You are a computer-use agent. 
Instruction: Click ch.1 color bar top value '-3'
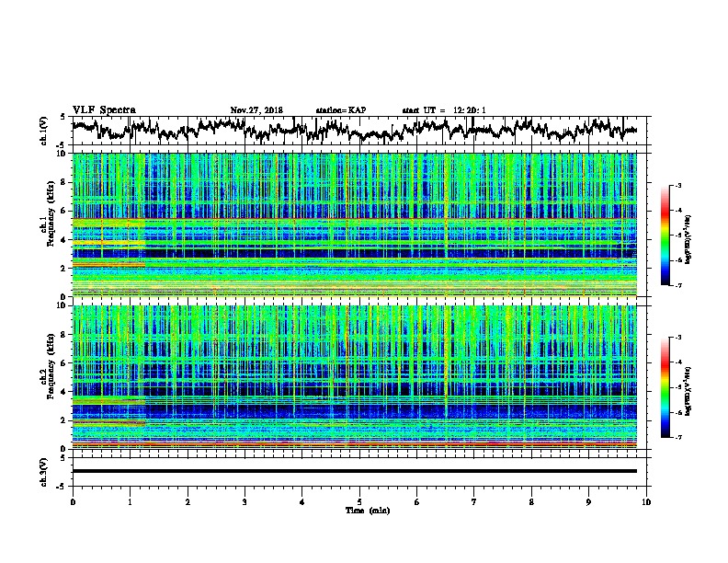[678, 185]
